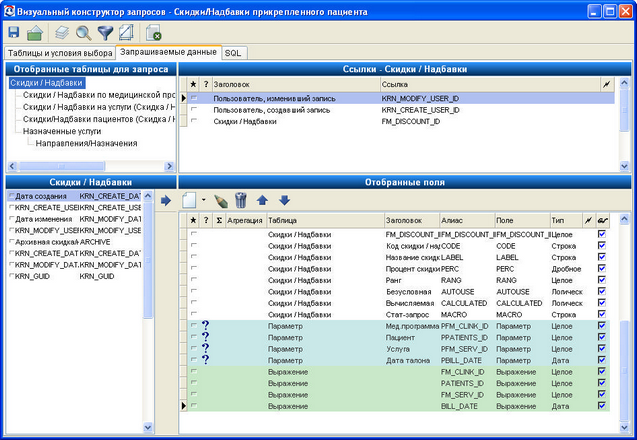Select Скидки / Надбавки по медицинской tree node
Image resolution: width=637 pixels, height=440 pixels.
click(99, 95)
